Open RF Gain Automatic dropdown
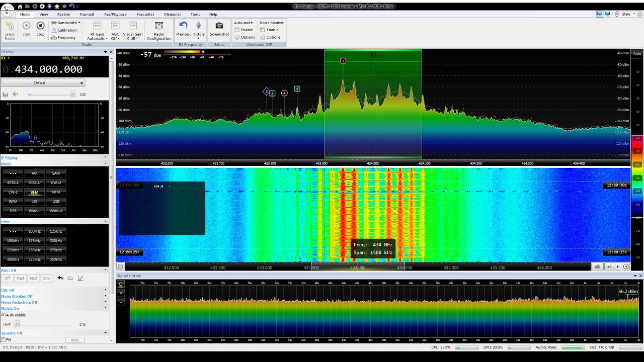Image resolution: width=644 pixels, height=362 pixels. coord(97,31)
